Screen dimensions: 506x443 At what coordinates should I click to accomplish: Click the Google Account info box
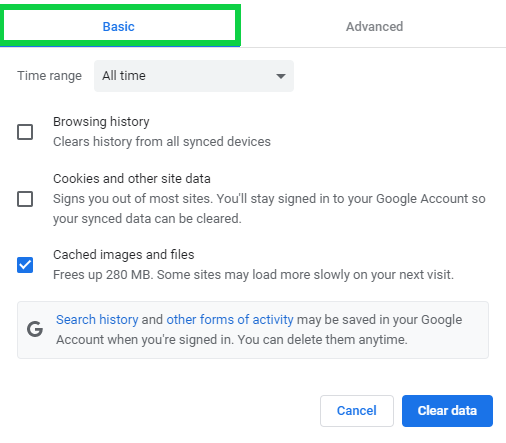(x=253, y=330)
